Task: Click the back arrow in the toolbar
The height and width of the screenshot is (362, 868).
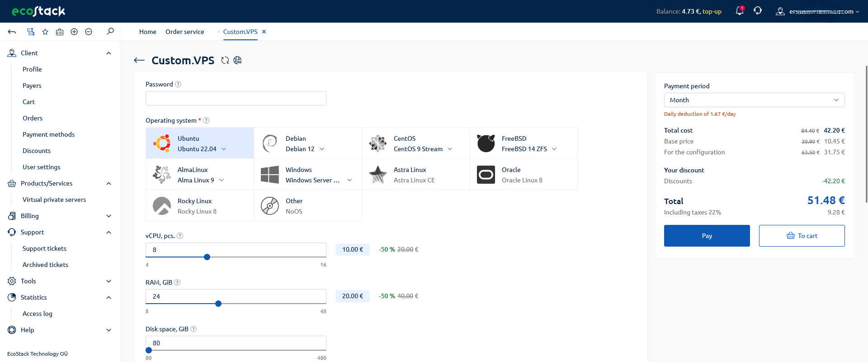Action: (x=12, y=32)
